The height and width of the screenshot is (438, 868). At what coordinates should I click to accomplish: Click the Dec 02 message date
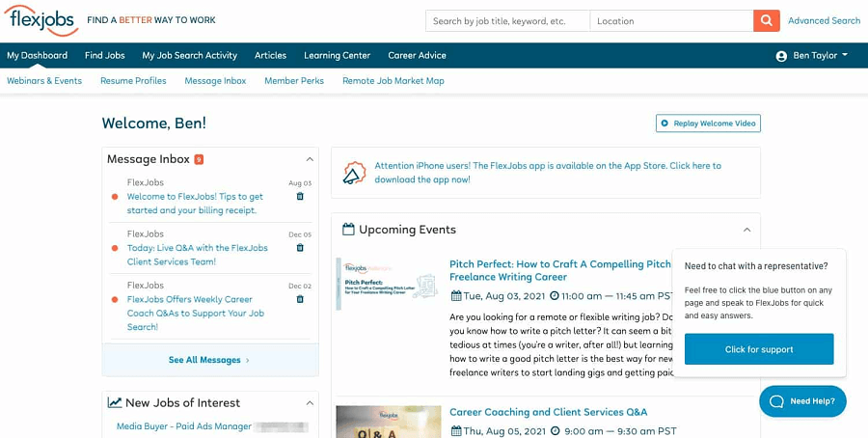click(x=300, y=287)
